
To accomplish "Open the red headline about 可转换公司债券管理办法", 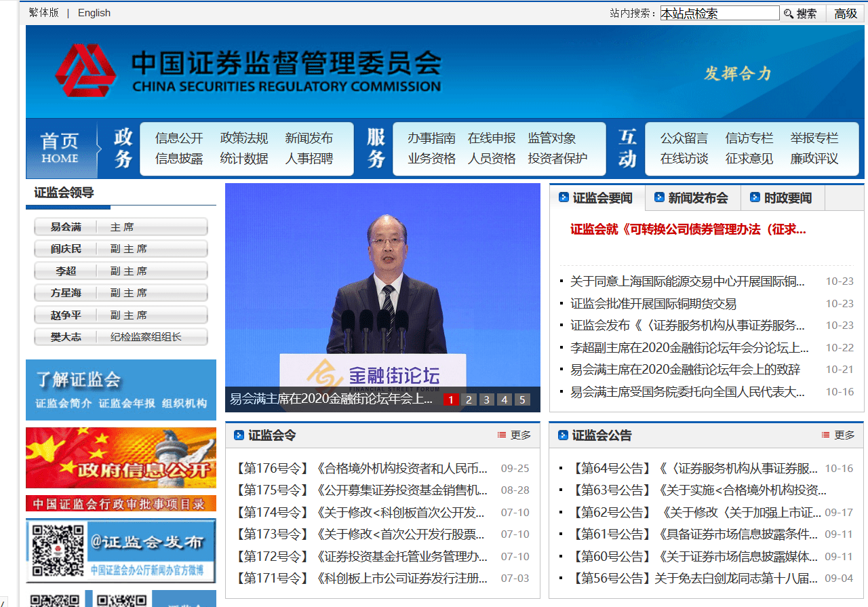I will click(688, 229).
